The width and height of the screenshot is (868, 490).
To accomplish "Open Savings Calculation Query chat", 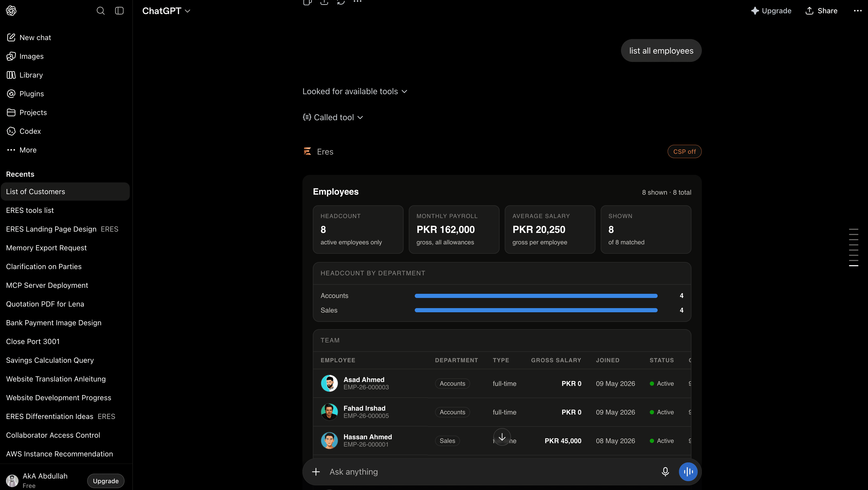I will pyautogui.click(x=65, y=360).
